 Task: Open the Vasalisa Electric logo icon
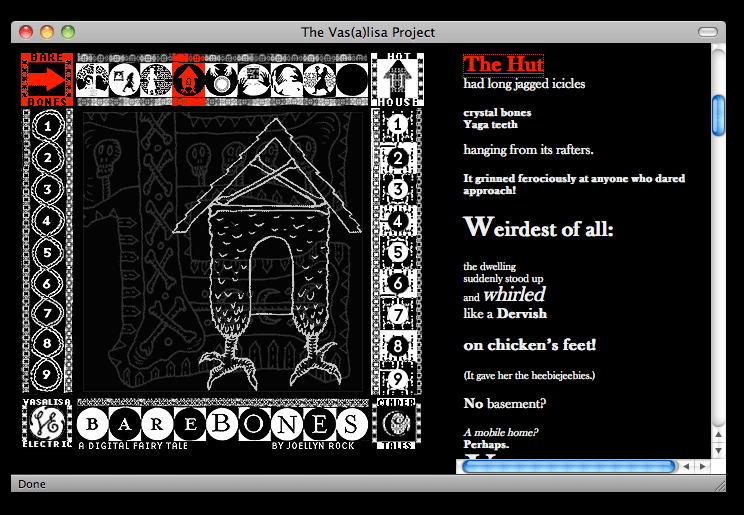[x=47, y=423]
